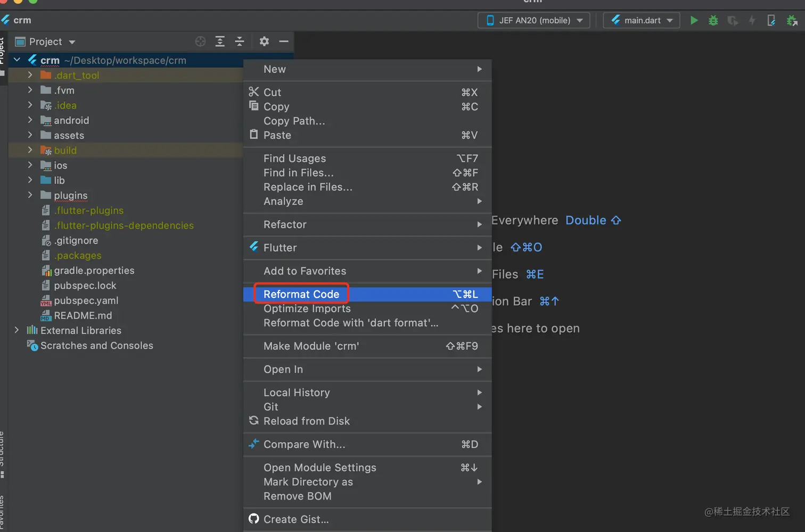Start debugging with the green bug icon

[713, 20]
